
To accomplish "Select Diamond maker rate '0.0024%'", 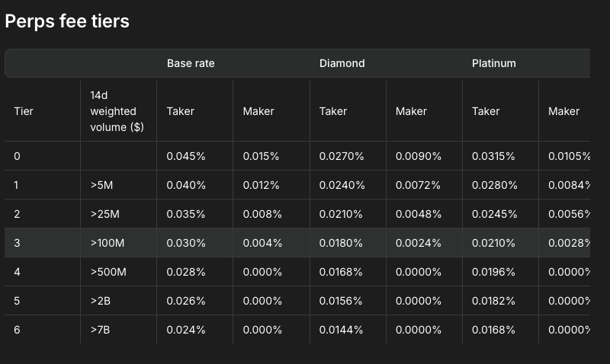I will click(419, 243).
